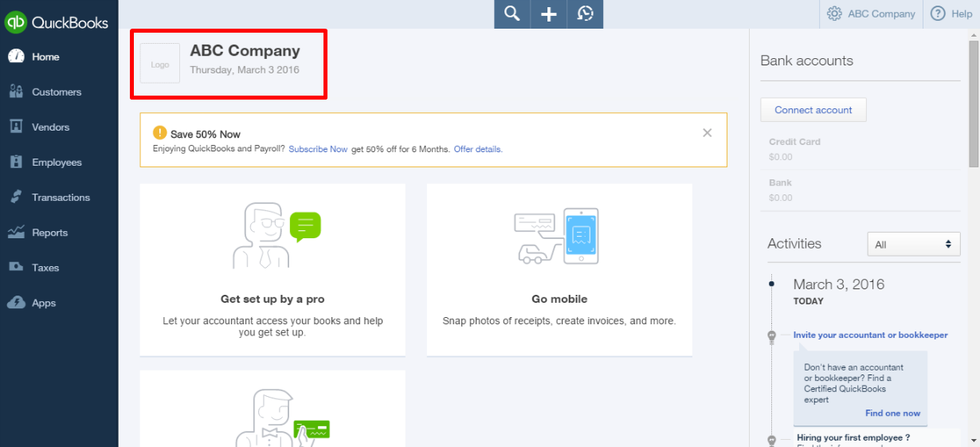Click the company Logo placeholder

pos(160,64)
